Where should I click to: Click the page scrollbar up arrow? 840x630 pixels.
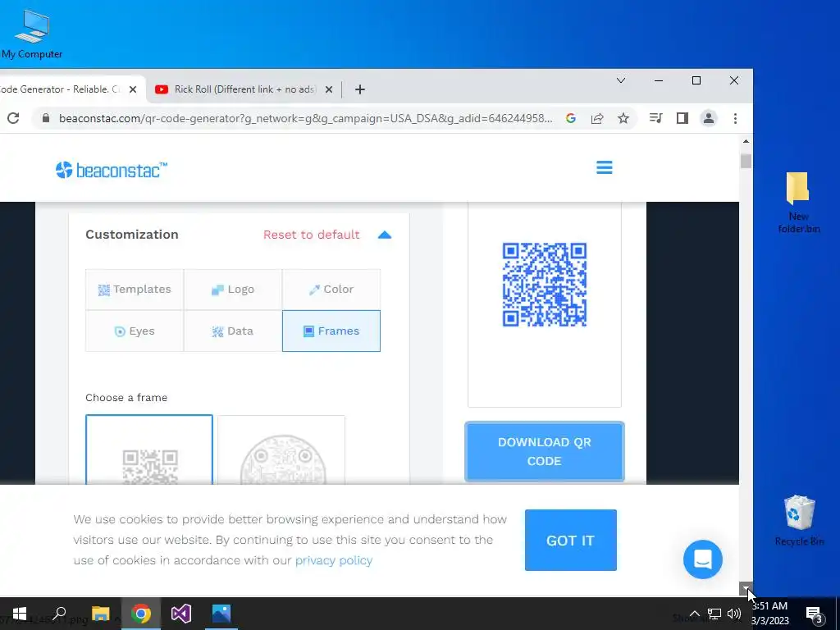(746, 141)
